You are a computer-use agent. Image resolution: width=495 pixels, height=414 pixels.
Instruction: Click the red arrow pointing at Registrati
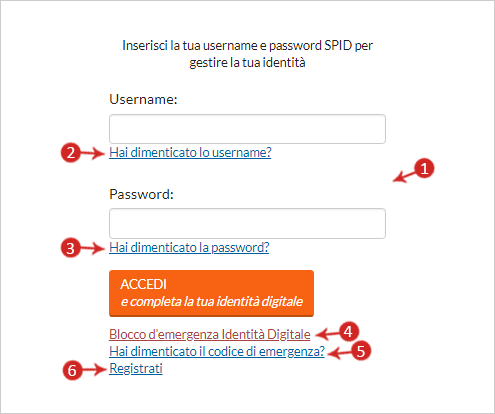pyautogui.click(x=94, y=370)
